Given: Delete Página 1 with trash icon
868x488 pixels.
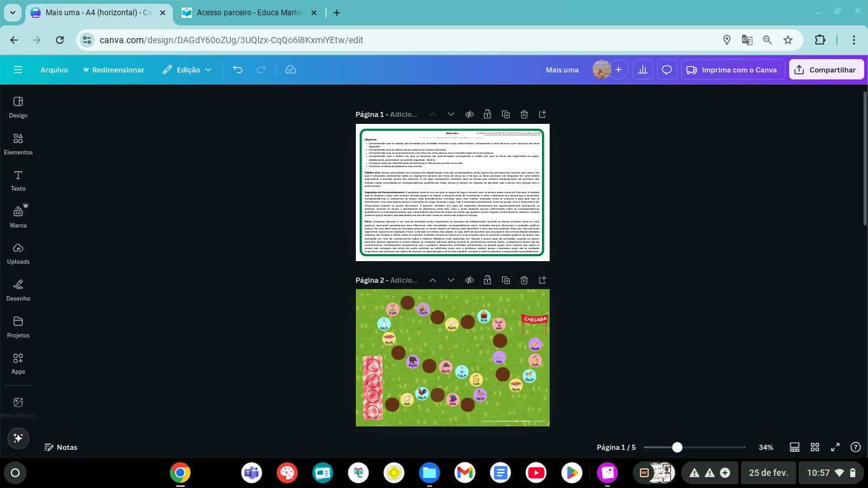Looking at the screenshot, I should (x=524, y=114).
